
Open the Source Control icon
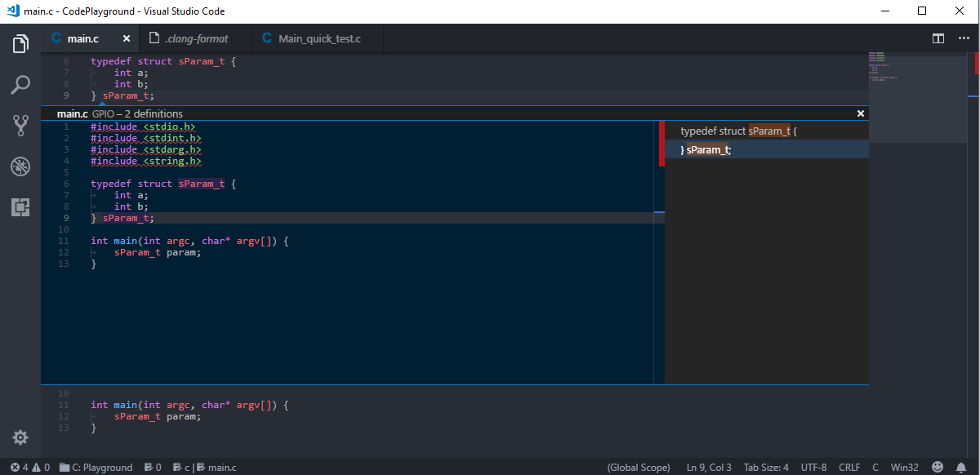(20, 125)
